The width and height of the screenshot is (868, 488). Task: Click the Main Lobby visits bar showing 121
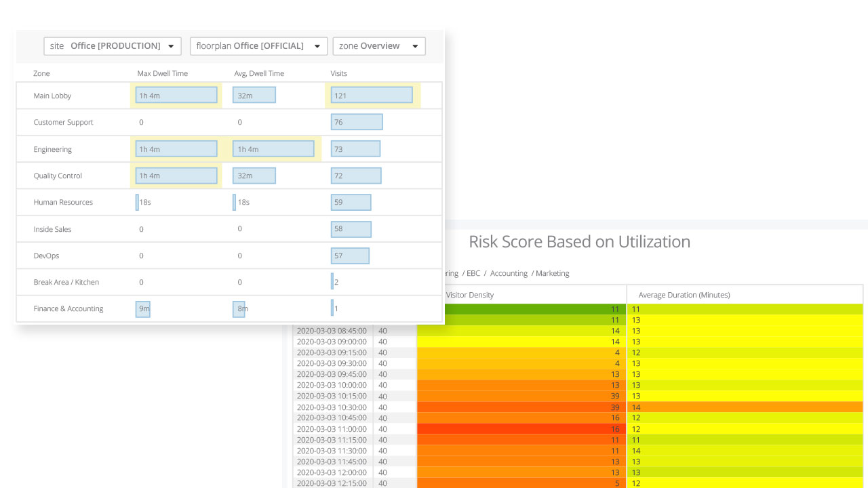coord(372,96)
